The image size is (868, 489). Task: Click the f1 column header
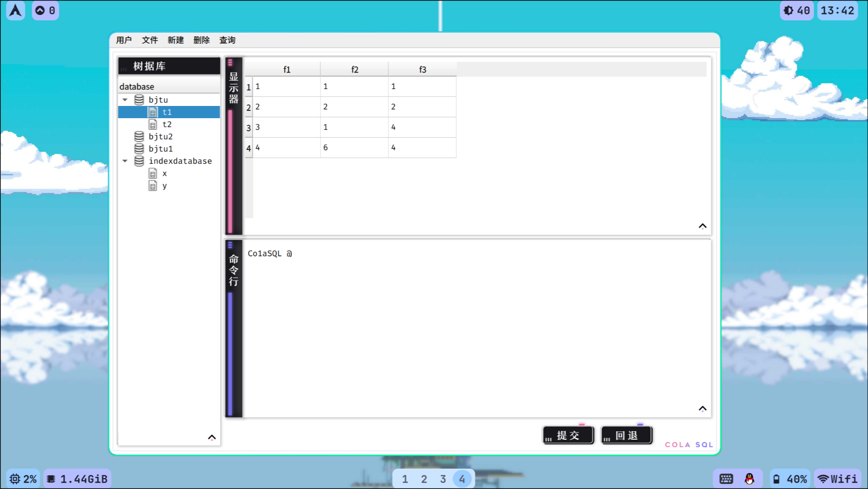(286, 69)
